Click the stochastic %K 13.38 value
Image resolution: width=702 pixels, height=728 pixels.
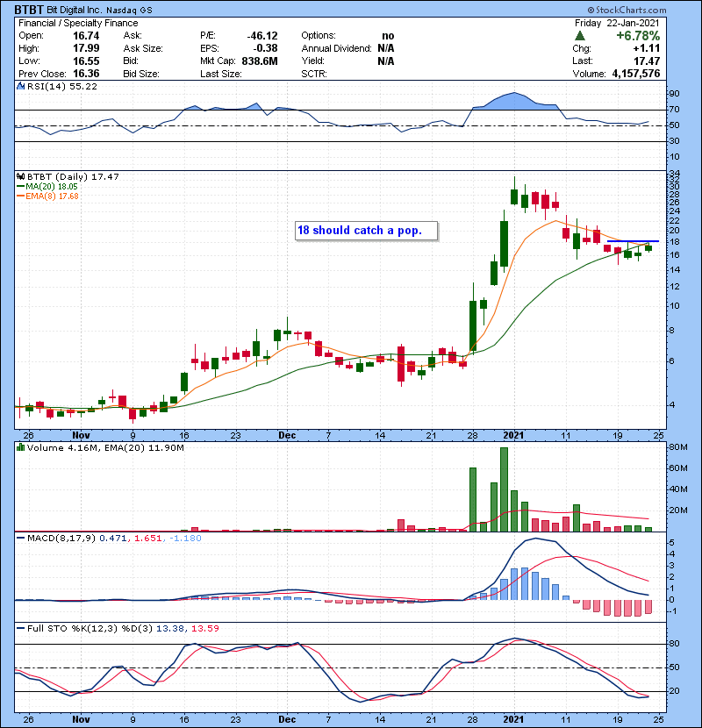pos(169,628)
